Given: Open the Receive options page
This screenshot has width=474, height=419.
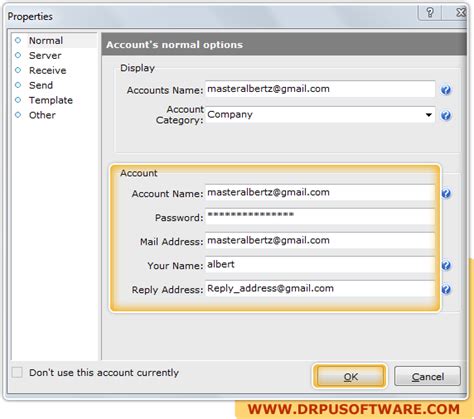Looking at the screenshot, I should [x=47, y=70].
